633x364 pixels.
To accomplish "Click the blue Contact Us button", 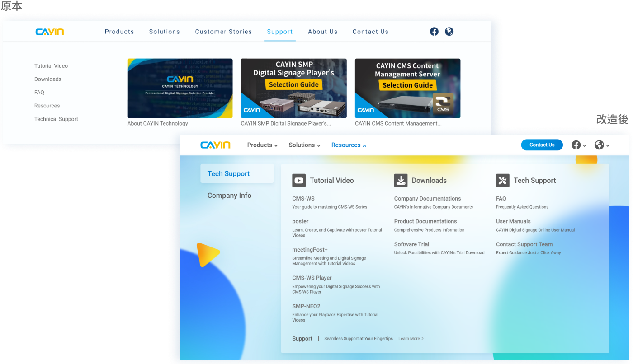I will point(542,145).
